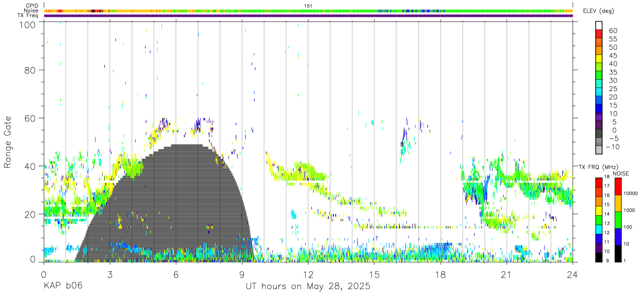
Task: Click the '13' label on the TX FRQ scale
Action: 607,223
